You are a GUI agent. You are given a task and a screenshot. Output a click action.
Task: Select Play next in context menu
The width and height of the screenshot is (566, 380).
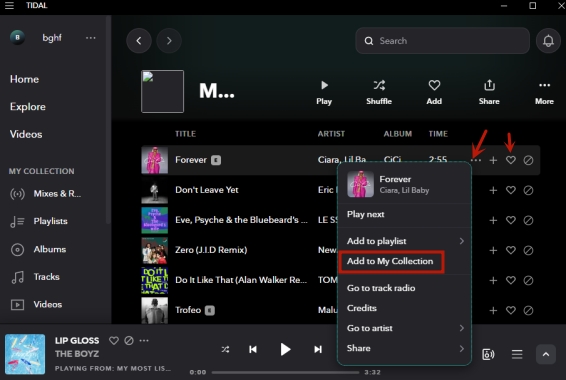click(404, 214)
